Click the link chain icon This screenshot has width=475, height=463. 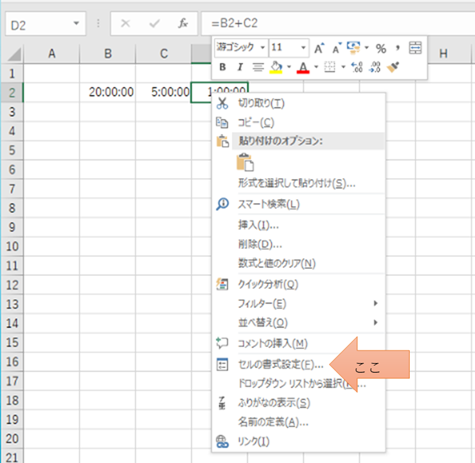(222, 441)
